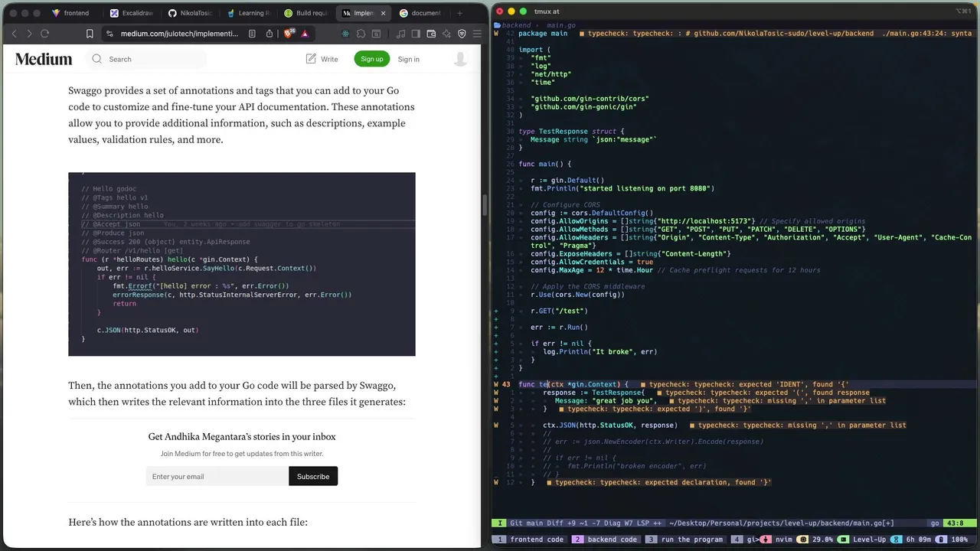Toggle the browser sidebar panel icon
The width and height of the screenshot is (980, 551).
pos(416,34)
